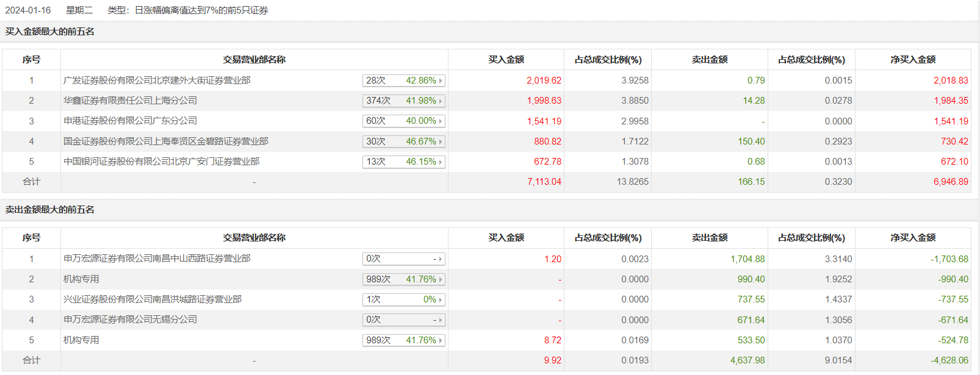Click arrow icon in 国金证券 30次 box
Viewport: 980px width, 375px height.
(441, 141)
